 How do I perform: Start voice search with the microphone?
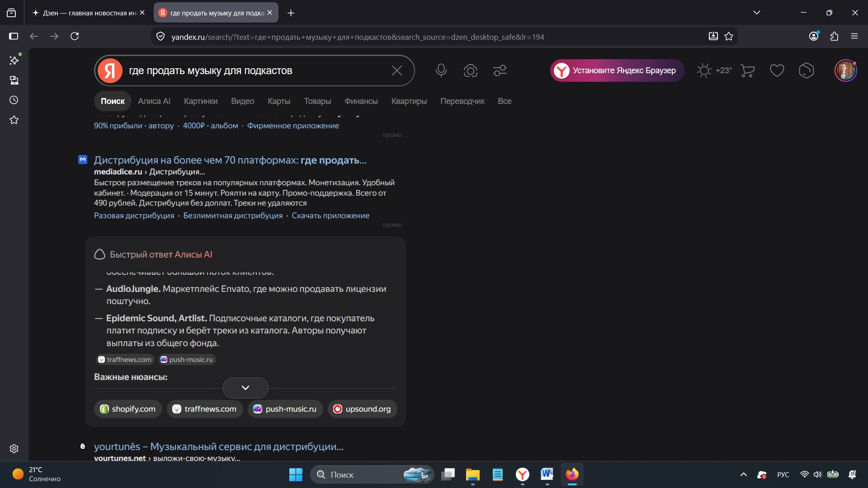[441, 70]
